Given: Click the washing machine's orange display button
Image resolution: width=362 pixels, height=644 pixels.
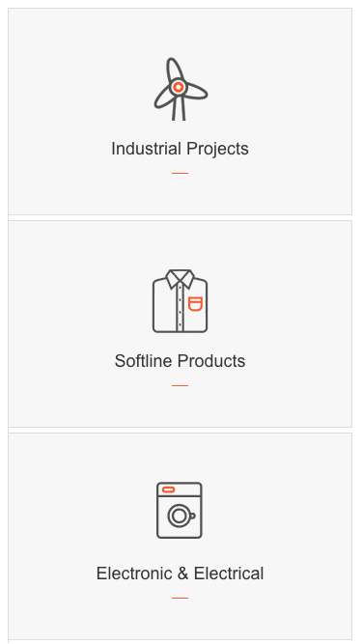Looking at the screenshot, I should 169,490.
